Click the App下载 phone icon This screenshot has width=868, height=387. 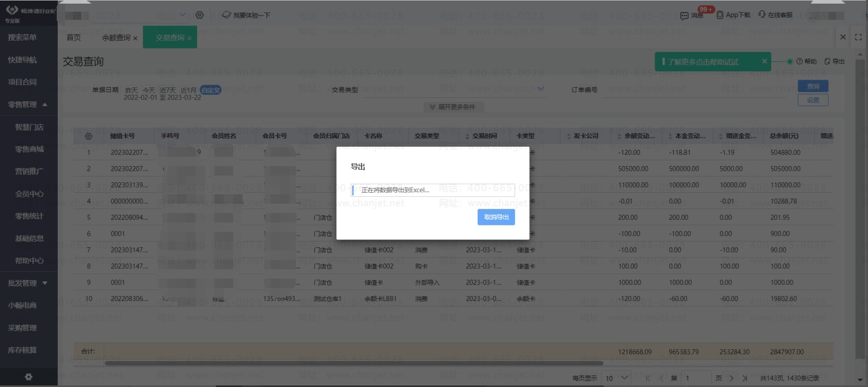tap(720, 15)
